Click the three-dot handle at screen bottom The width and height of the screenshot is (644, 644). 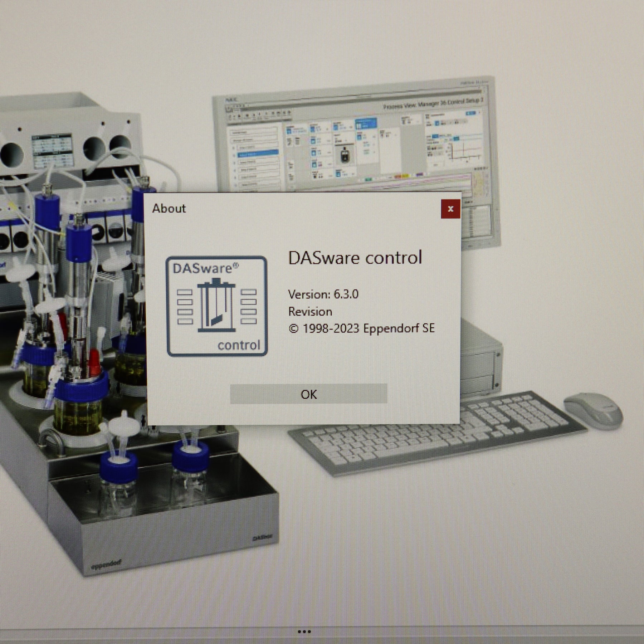click(x=304, y=632)
